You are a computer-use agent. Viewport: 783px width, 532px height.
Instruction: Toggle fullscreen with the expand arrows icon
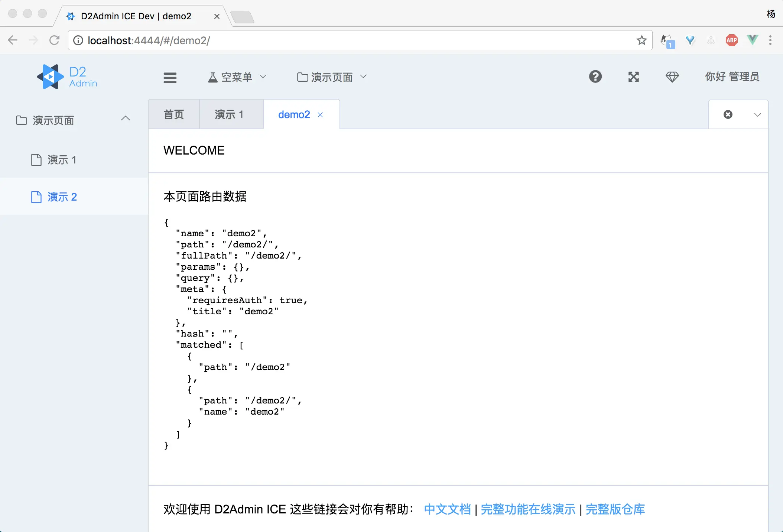tap(634, 77)
